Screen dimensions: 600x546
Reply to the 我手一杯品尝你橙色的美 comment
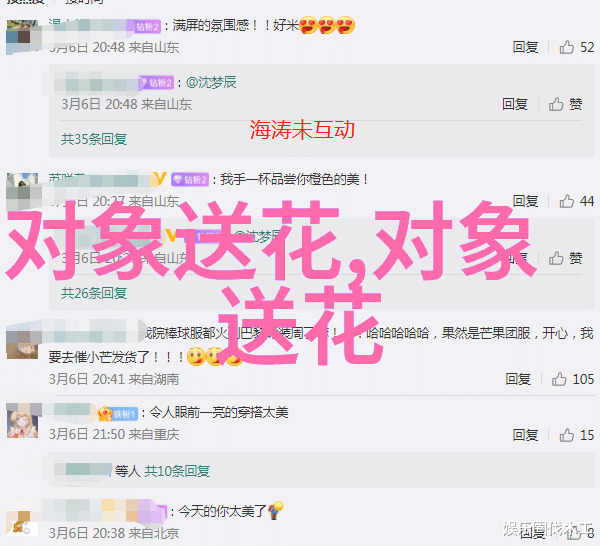click(525, 201)
